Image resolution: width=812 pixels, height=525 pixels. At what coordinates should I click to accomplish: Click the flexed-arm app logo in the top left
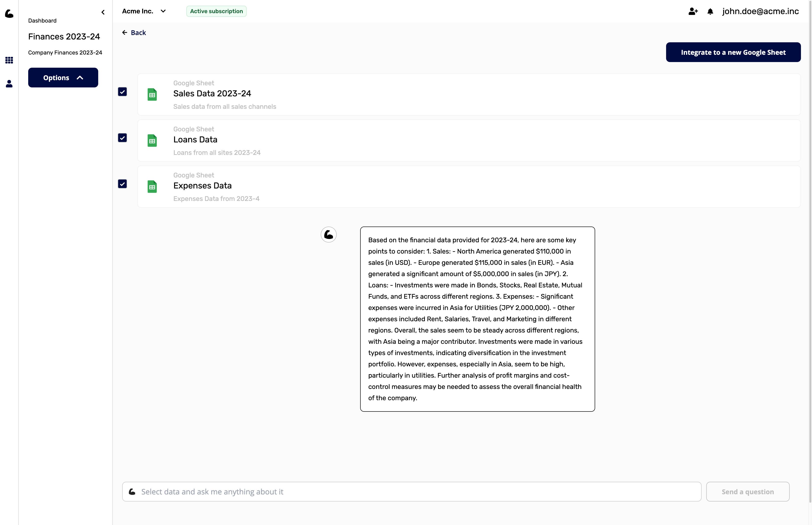9,13
